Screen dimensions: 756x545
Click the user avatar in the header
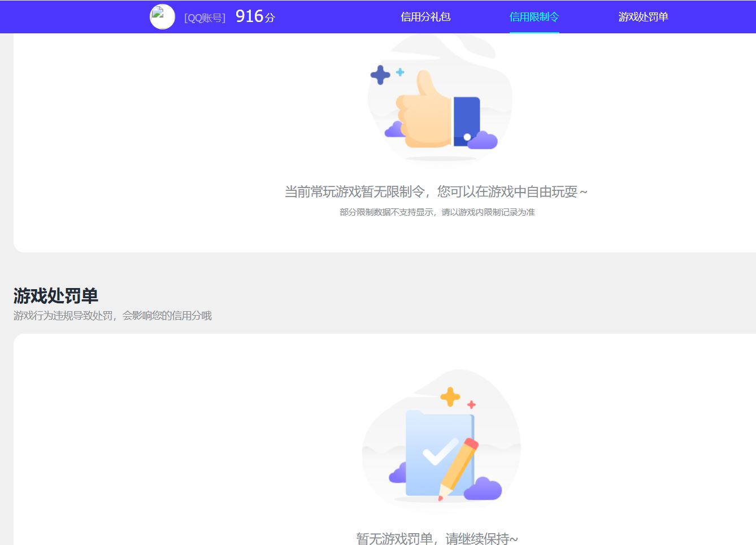pyautogui.click(x=162, y=17)
